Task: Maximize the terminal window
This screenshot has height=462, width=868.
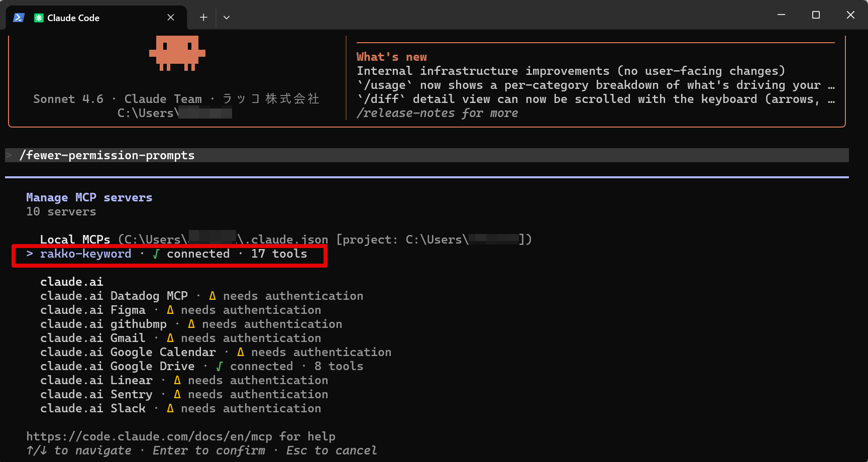Action: tap(816, 15)
